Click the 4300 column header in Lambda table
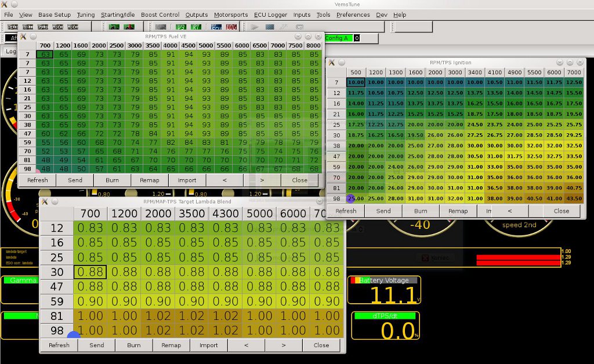 coord(226,213)
